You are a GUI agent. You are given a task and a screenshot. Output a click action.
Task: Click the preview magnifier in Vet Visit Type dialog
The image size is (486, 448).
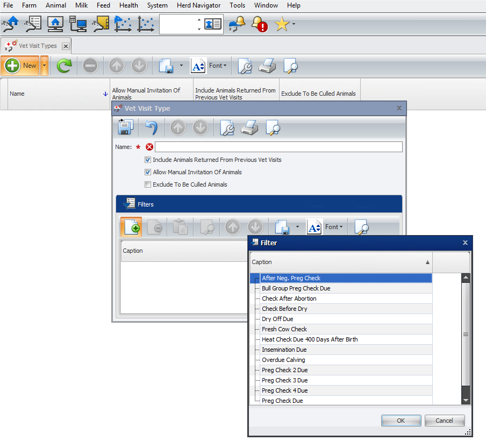click(273, 128)
